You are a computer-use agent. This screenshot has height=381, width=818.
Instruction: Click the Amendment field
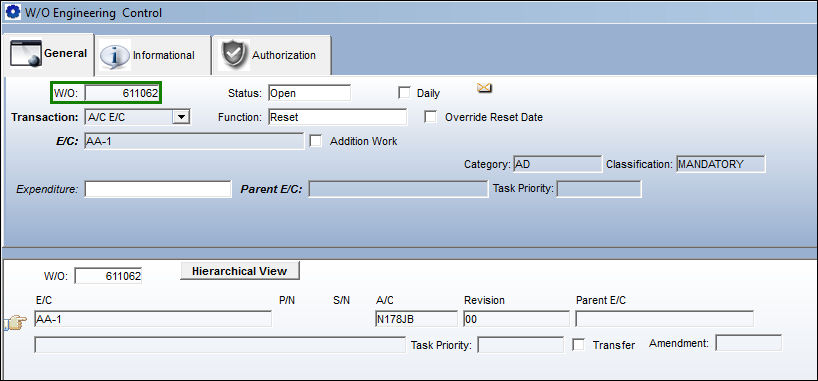point(749,343)
